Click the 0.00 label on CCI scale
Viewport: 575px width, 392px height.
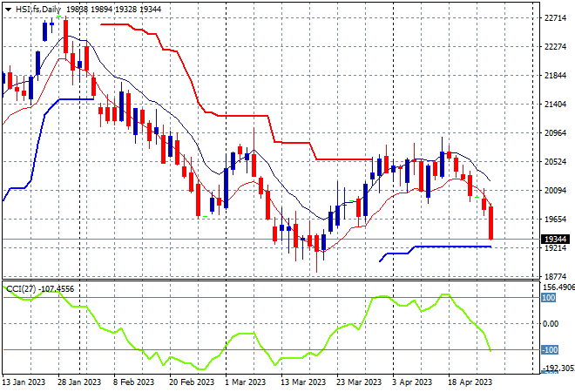(x=551, y=324)
